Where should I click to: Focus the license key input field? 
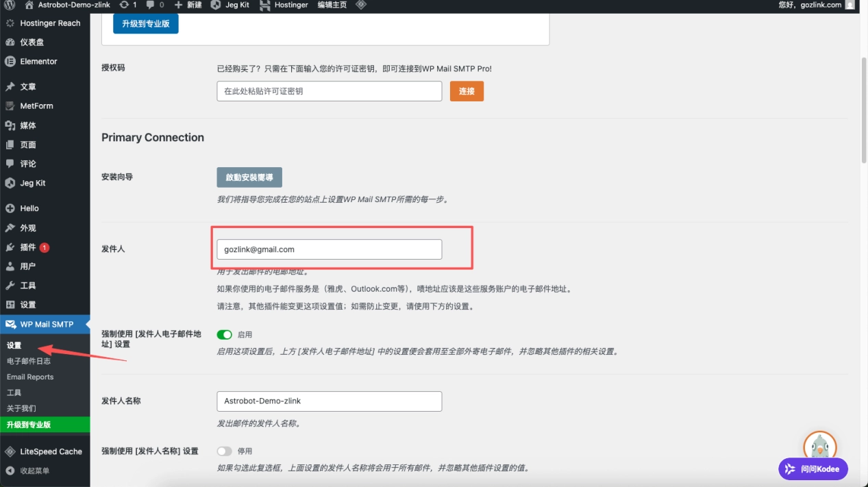click(330, 91)
